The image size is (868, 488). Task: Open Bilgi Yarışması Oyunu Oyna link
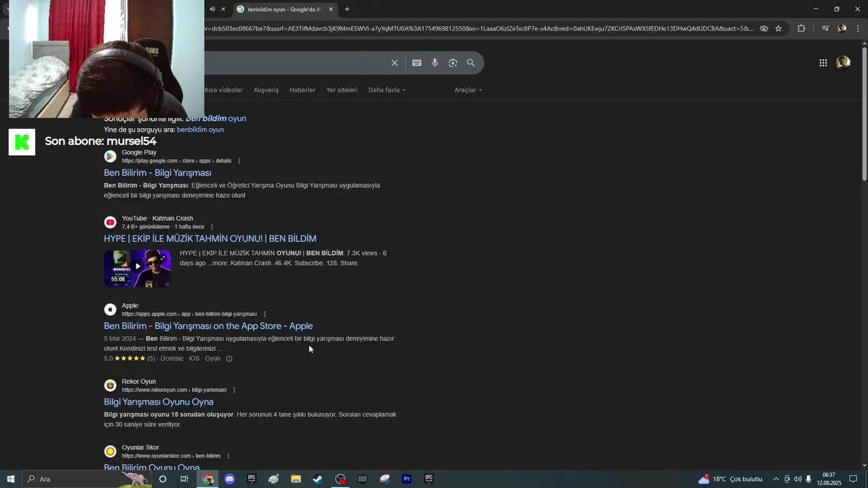(x=159, y=402)
